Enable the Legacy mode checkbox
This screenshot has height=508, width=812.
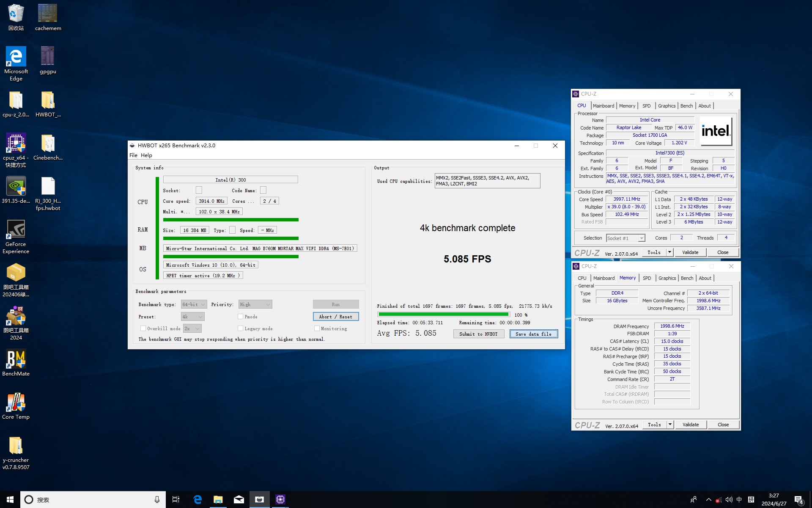point(240,329)
